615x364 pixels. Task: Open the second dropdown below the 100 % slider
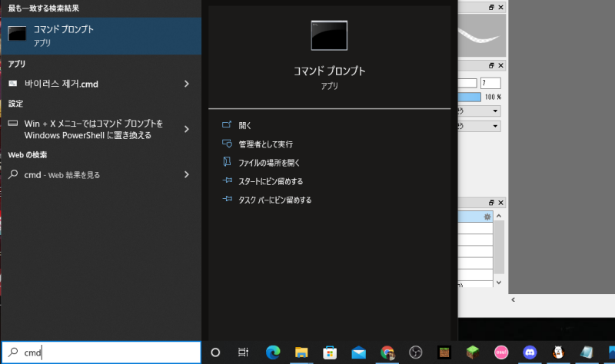479,126
